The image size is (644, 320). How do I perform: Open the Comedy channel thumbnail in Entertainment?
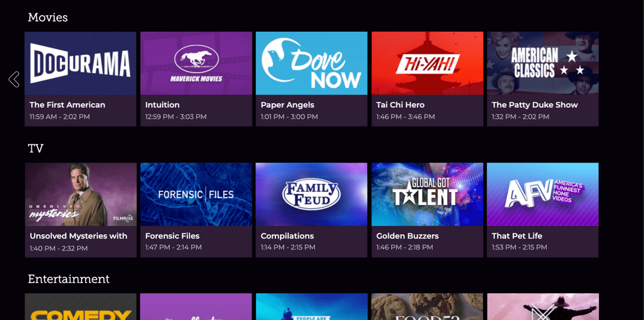(80, 307)
